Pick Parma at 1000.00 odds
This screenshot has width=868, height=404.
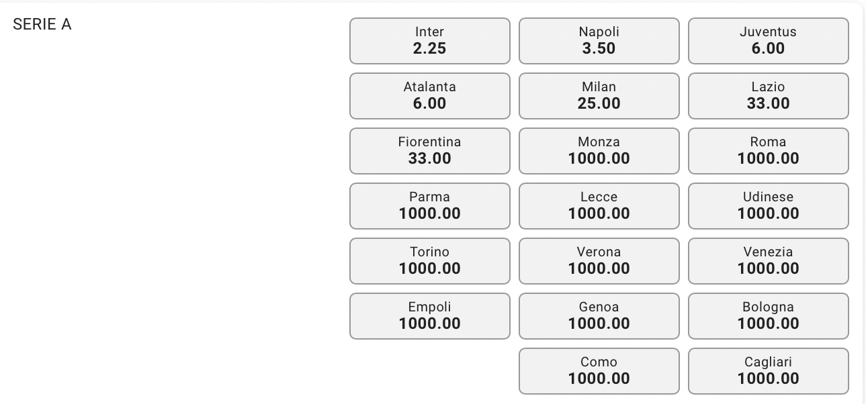[430, 206]
